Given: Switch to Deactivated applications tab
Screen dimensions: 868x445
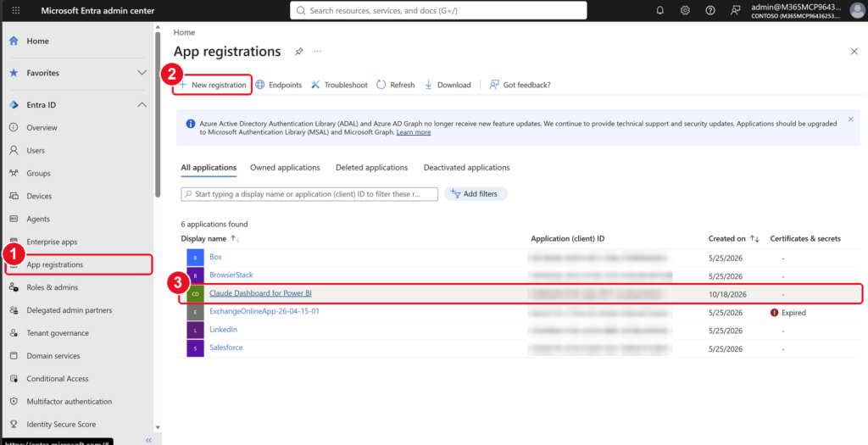Looking at the screenshot, I should pyautogui.click(x=467, y=167).
